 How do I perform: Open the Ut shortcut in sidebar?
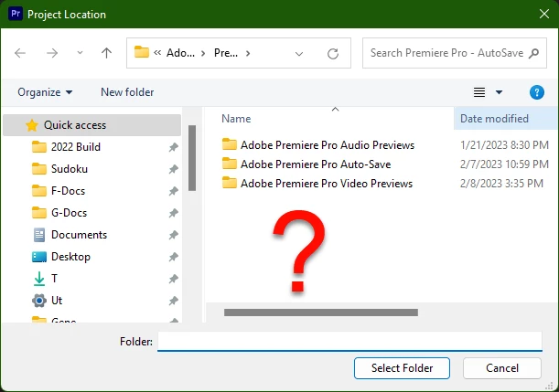pyautogui.click(x=57, y=301)
